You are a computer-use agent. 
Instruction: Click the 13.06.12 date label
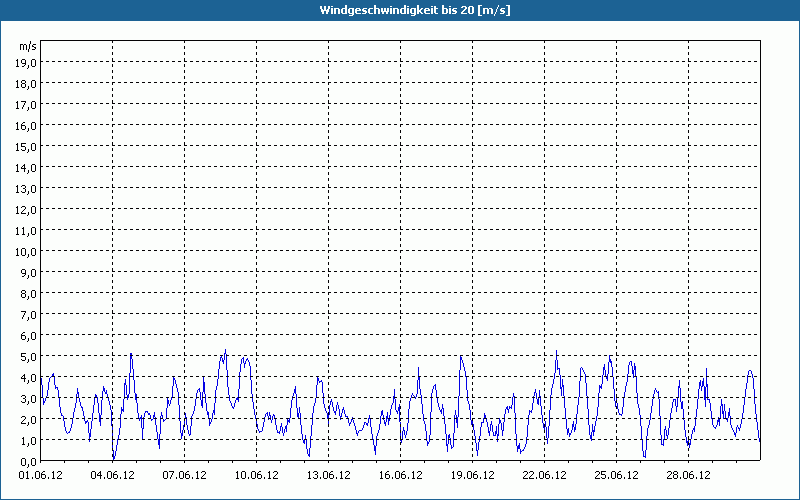tap(329, 475)
